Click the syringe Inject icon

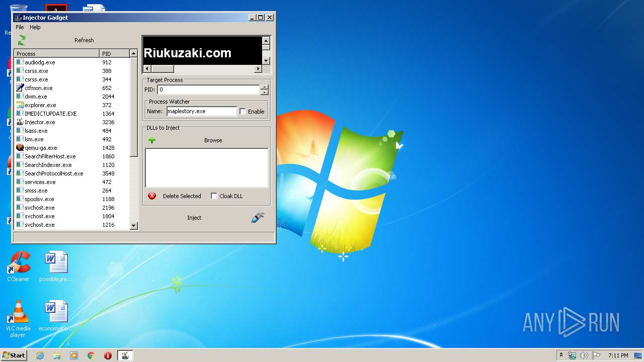258,218
